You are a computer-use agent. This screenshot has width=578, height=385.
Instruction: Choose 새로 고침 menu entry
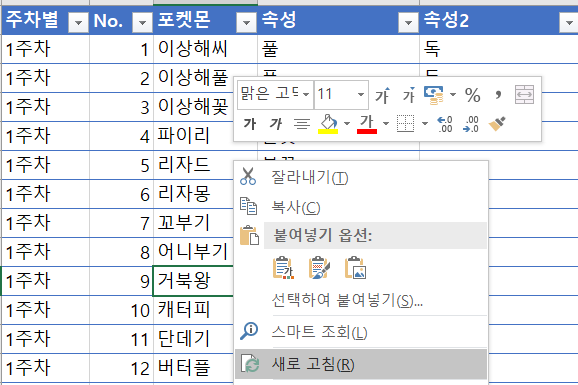pyautogui.click(x=361, y=364)
